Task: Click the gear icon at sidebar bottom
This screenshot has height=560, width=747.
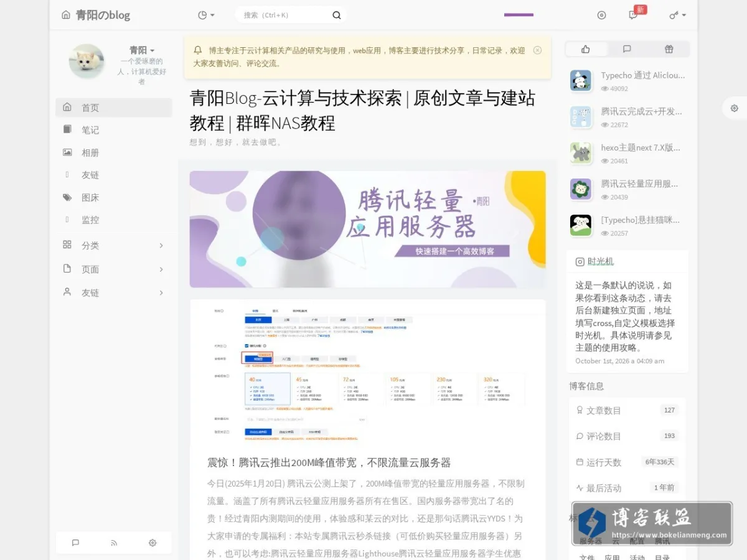Action: [x=153, y=543]
